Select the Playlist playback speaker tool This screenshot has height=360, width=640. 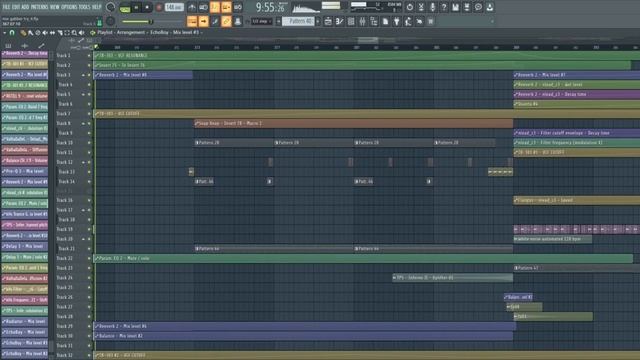click(x=82, y=33)
